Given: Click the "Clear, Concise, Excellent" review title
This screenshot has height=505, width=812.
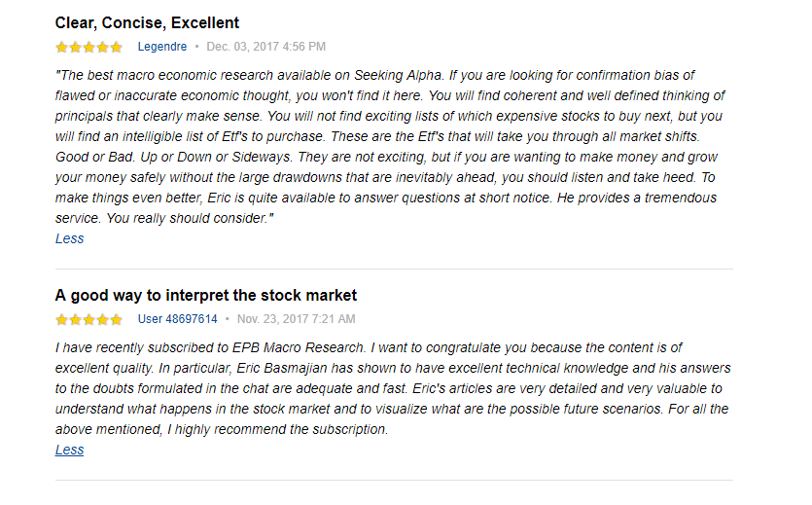Looking at the screenshot, I should (147, 22).
